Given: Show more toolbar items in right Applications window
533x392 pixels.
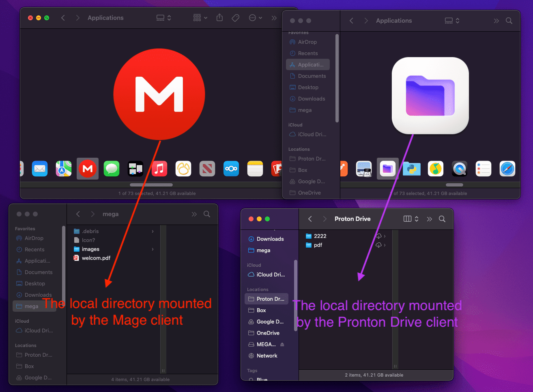Looking at the screenshot, I should click(x=496, y=21).
